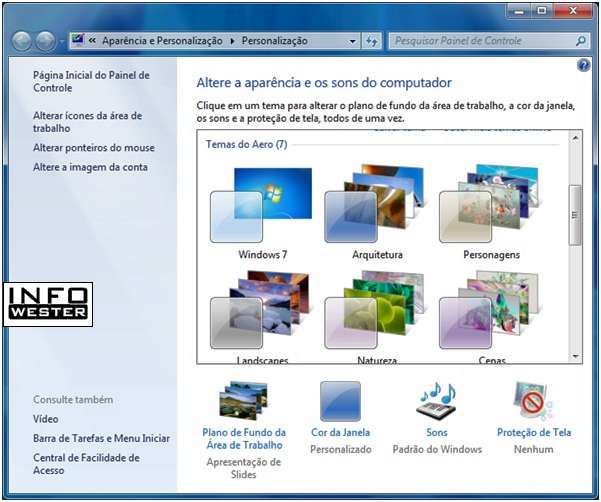
Task: Click the Temas do Aero (7) group header
Action: tap(246, 144)
